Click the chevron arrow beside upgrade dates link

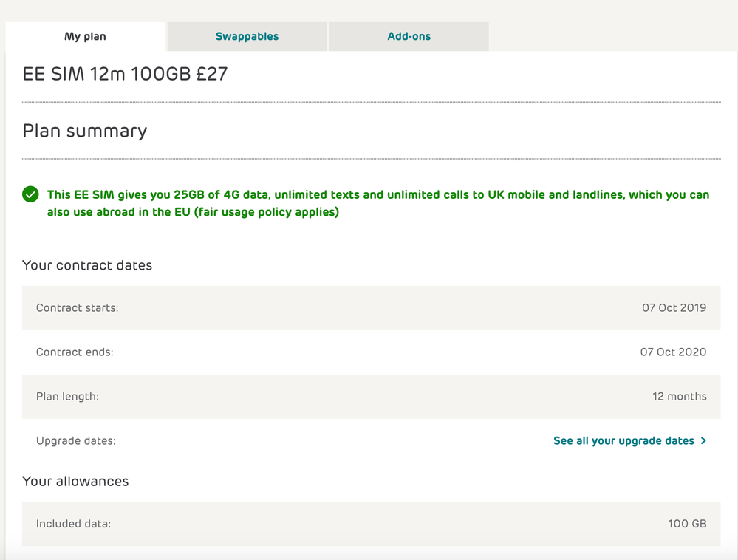(703, 441)
